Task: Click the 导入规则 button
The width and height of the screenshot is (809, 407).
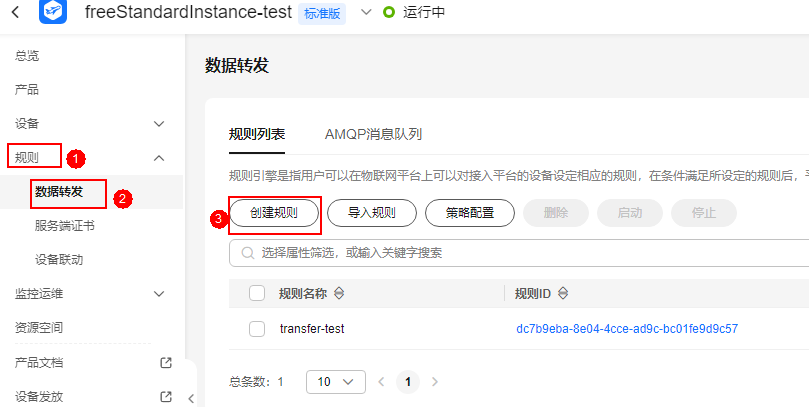Action: pyautogui.click(x=371, y=212)
